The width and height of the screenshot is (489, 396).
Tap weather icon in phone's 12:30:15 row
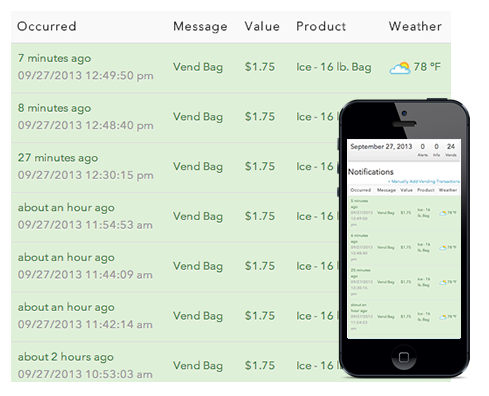tap(443, 282)
